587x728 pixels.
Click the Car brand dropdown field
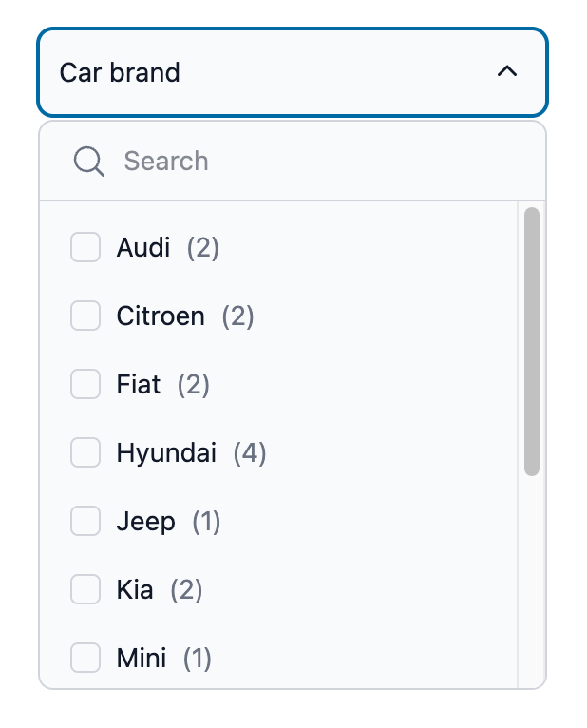[x=275, y=72]
